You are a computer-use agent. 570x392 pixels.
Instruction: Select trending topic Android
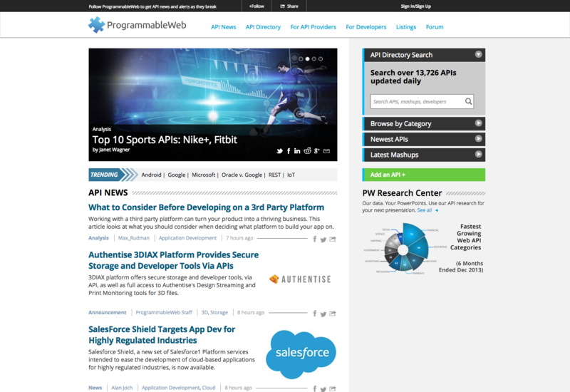[x=151, y=175]
